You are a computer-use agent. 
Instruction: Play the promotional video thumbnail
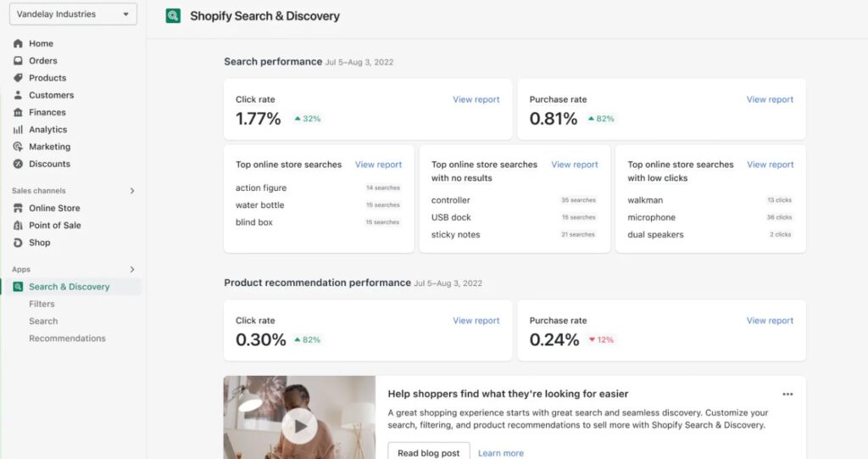[299, 425]
